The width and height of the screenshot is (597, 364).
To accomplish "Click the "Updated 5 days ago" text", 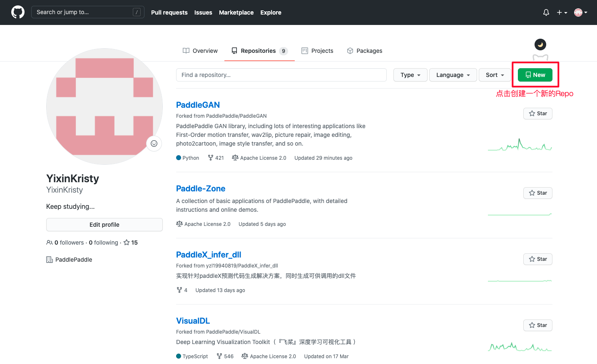I will 262,224.
